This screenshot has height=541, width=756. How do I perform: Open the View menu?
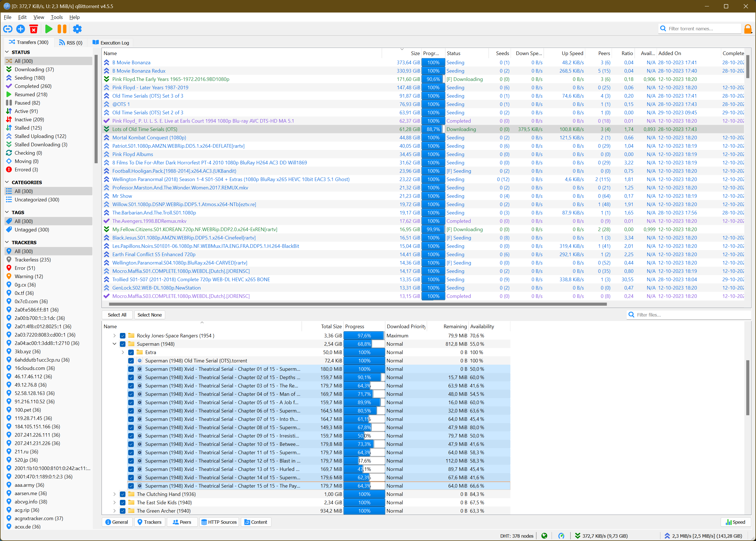pos(39,17)
